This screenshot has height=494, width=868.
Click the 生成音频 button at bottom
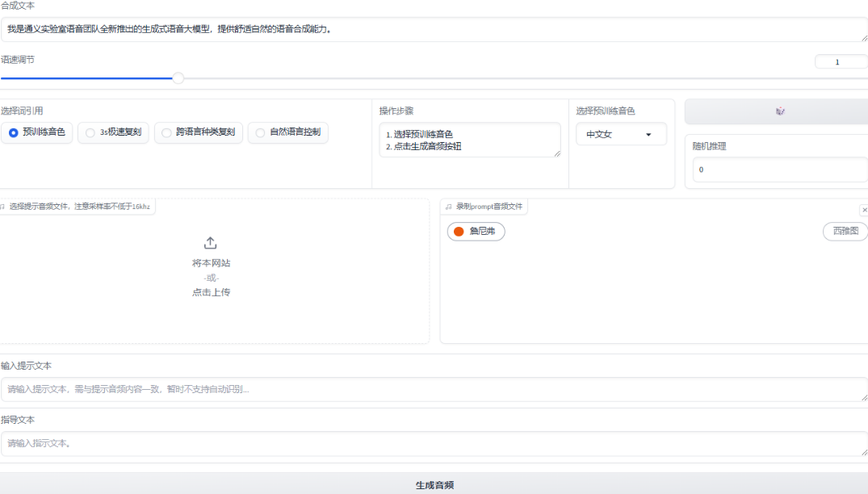(432, 485)
